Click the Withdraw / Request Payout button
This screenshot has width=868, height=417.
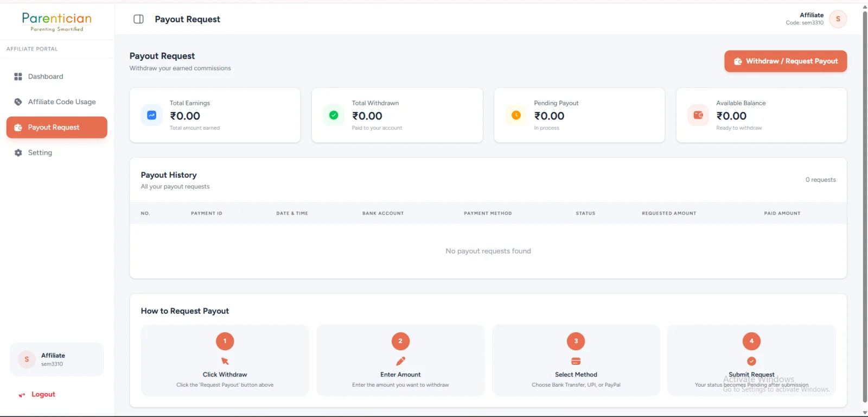[x=786, y=61]
